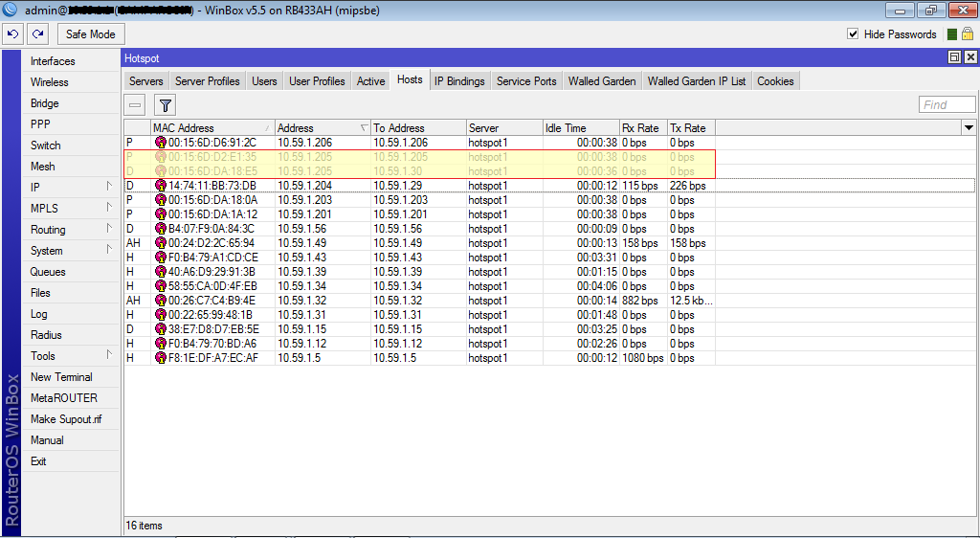
Task: Maximize the Hotspot inner window
Action: click(954, 57)
